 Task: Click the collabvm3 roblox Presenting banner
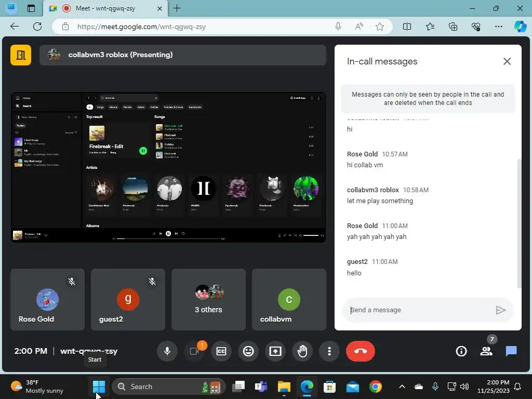183,55
